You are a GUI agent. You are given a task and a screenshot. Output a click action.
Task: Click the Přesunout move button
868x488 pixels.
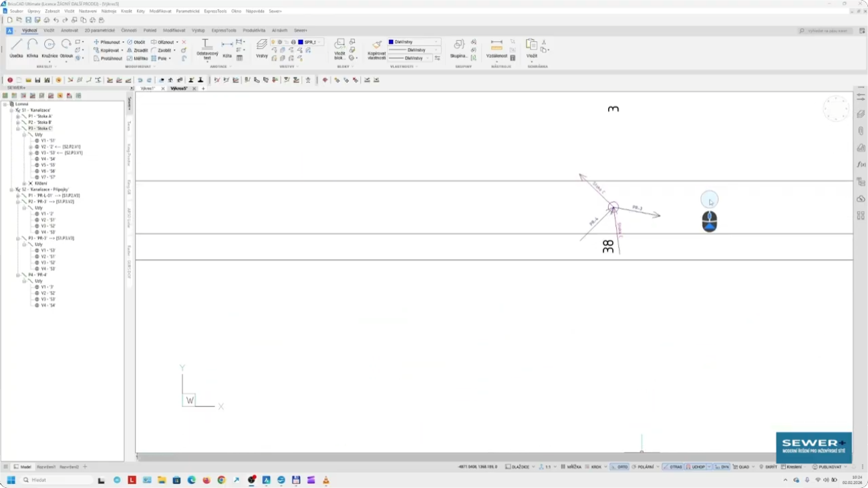(109, 42)
